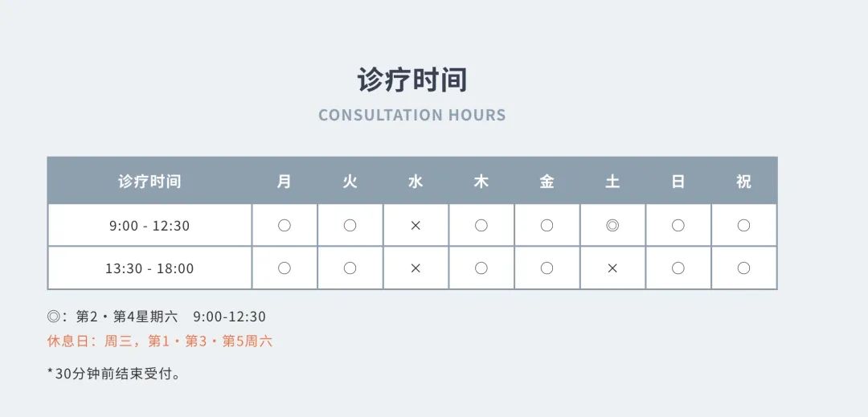Click the 土 column header
This screenshot has width=868, height=417.
tap(612, 182)
